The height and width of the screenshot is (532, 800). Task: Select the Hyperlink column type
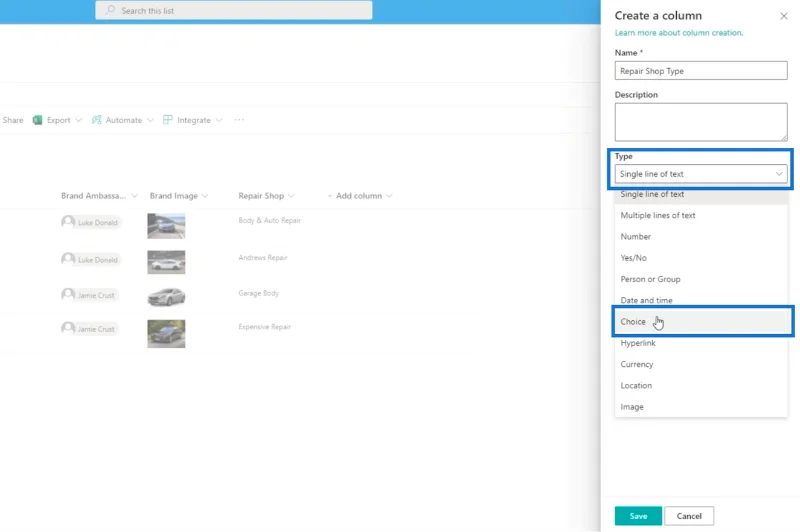[x=701, y=343]
